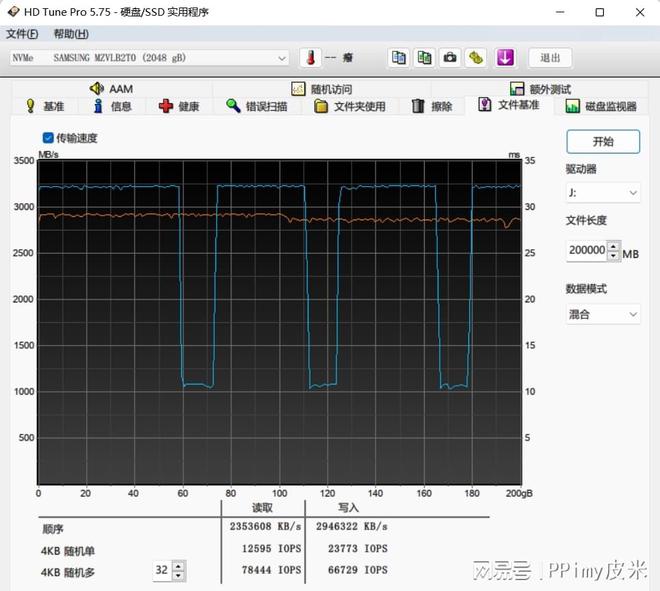Minimize the HD Tune Pro window
Image resolution: width=660 pixels, height=591 pixels.
[x=560, y=12]
